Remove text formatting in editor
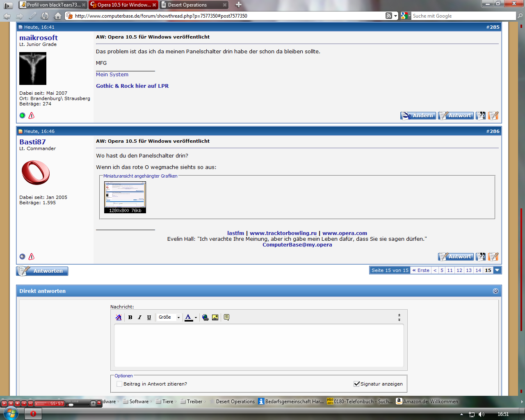This screenshot has height=420, width=525. click(x=119, y=317)
